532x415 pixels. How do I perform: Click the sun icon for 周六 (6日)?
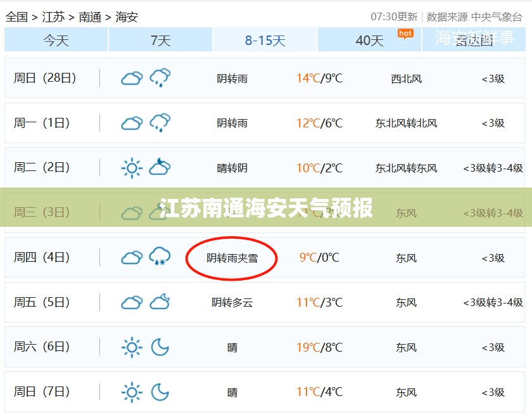click(x=132, y=347)
